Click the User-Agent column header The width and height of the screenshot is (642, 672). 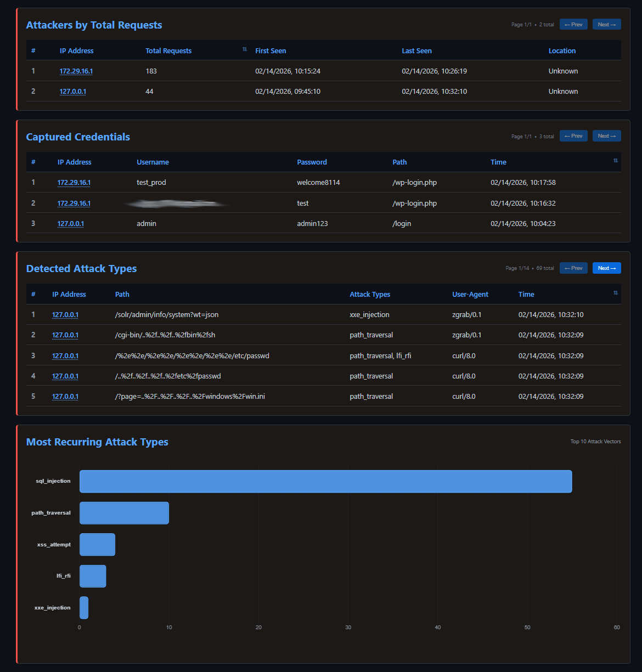[470, 295]
